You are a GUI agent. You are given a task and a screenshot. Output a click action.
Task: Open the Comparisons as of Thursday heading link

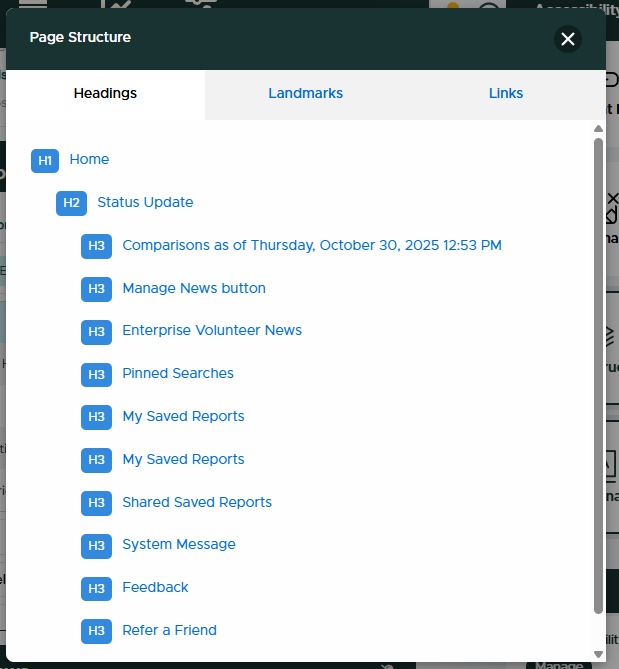[311, 246]
